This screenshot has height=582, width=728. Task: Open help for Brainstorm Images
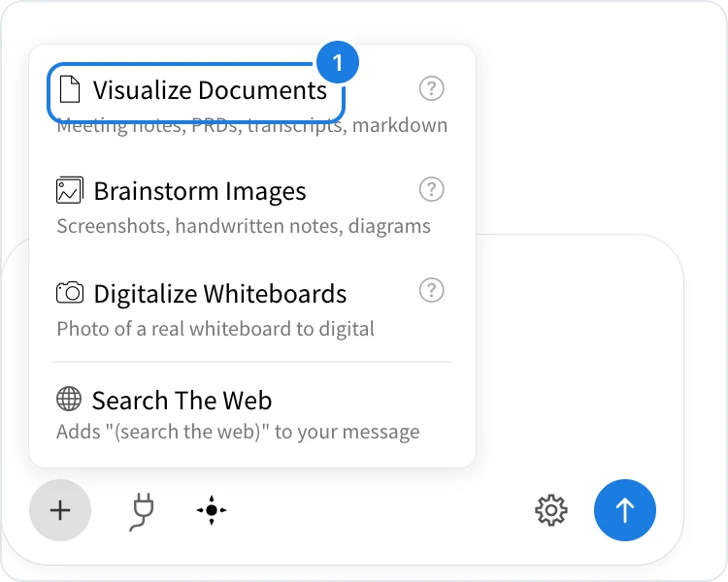coord(432,189)
